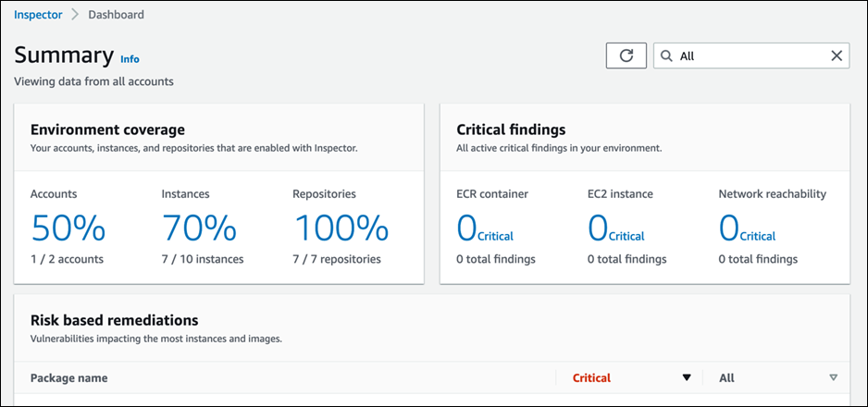
Task: Click the breadcrumb separator chevron
Action: click(75, 15)
